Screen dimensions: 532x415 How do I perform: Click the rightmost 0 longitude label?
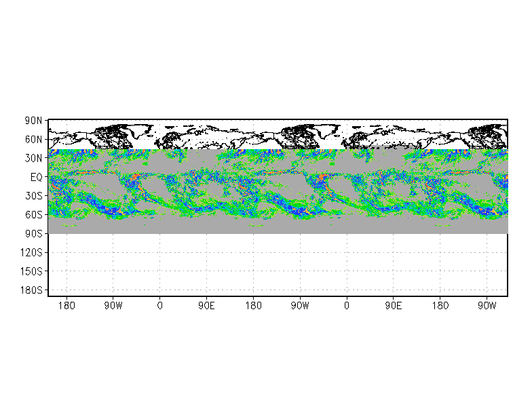coord(347,305)
